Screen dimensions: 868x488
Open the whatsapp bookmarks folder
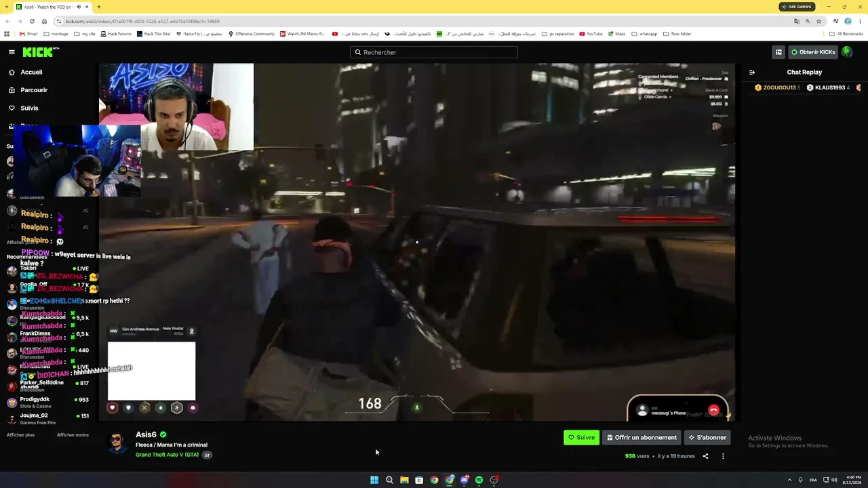coord(644,34)
